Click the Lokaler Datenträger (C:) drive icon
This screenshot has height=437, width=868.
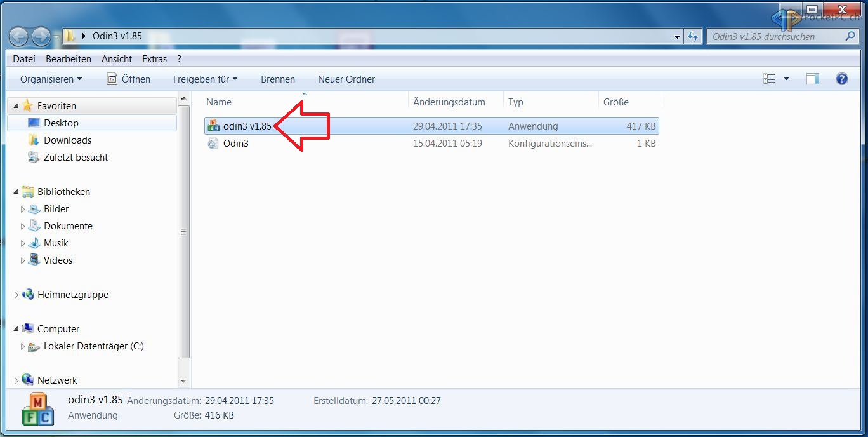[34, 346]
